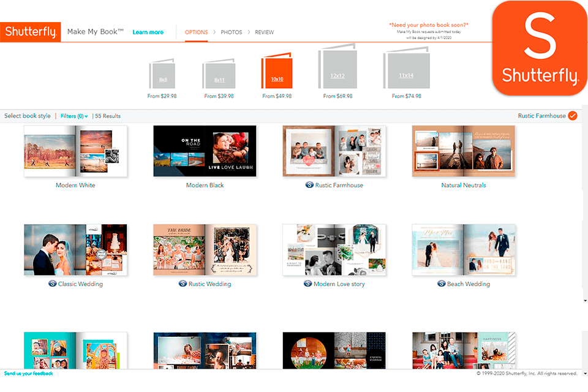Select the 11x14 book size icon
This screenshot has width=588, height=392.
407,68
